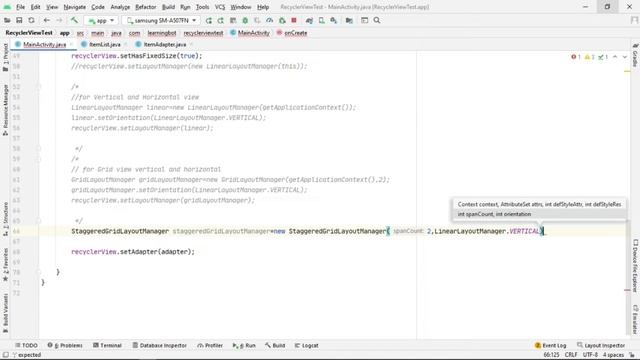This screenshot has width=640, height=360.
Task: Toggle the Favorites tool window
Action: [5, 265]
